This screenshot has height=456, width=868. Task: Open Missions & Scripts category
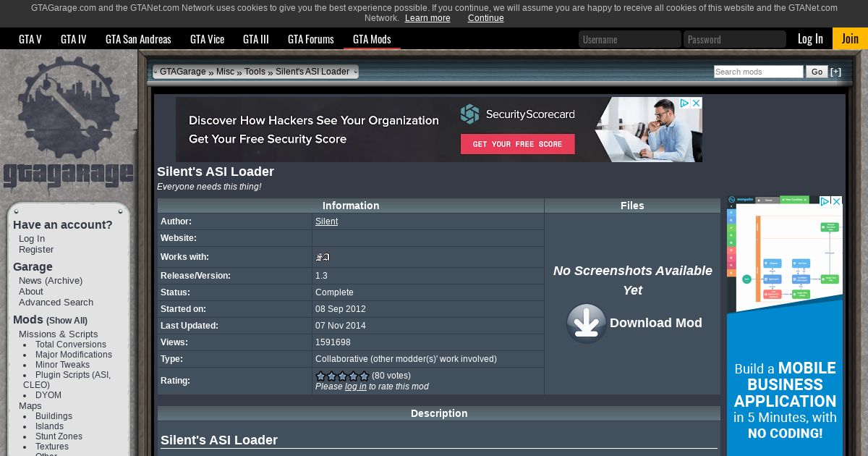59,334
